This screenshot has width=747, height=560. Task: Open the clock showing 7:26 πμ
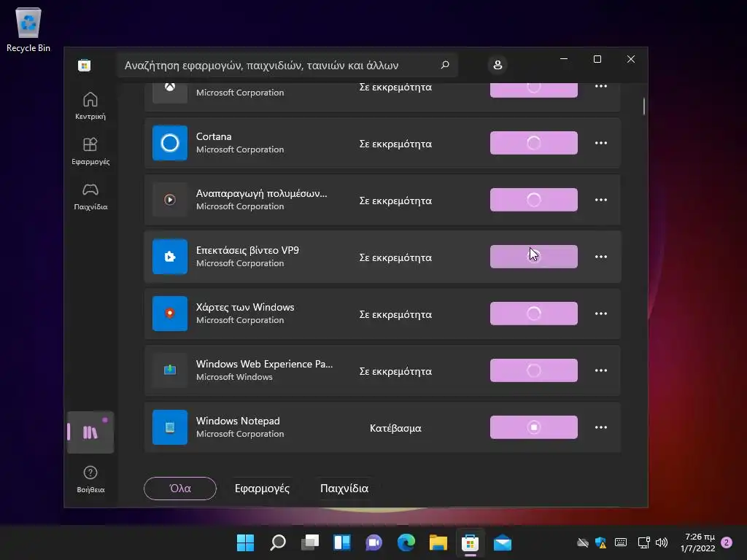click(x=698, y=542)
